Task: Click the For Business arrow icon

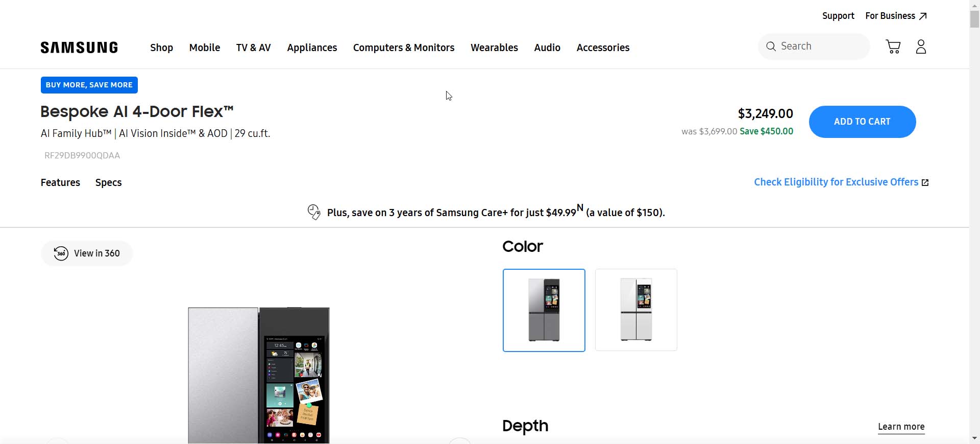Action: pyautogui.click(x=923, y=16)
